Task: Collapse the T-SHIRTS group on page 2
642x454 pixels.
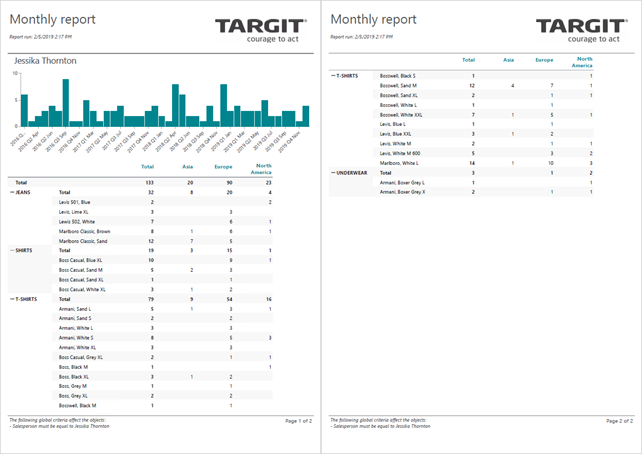Action: coord(333,76)
